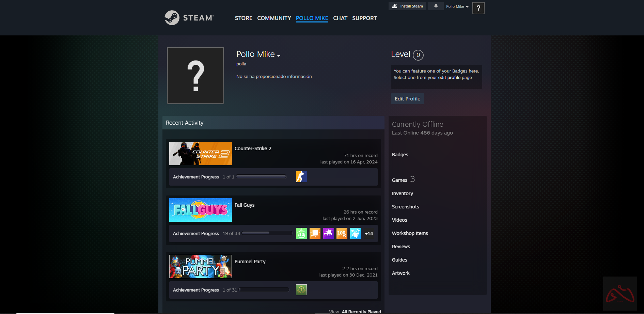Open the notifications bell icon
Screen dimensions: 644x314
tap(436, 6)
